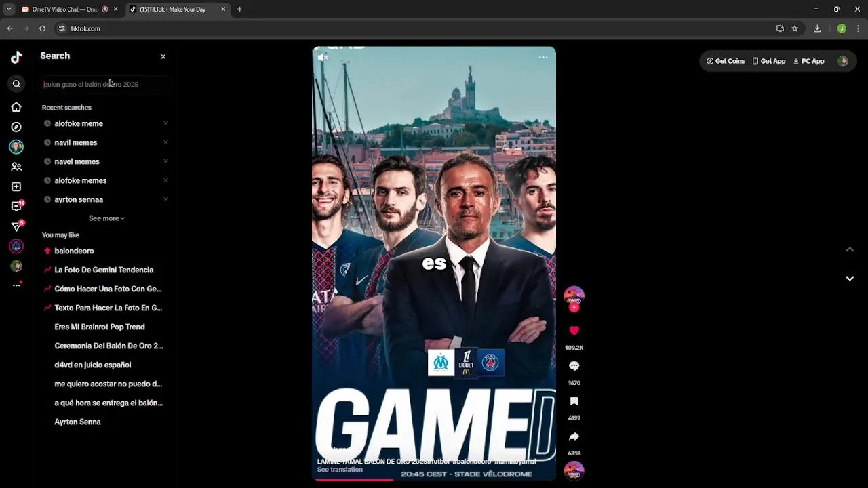Open the comments bubble icon
The height and width of the screenshot is (488, 868).
(x=574, y=366)
